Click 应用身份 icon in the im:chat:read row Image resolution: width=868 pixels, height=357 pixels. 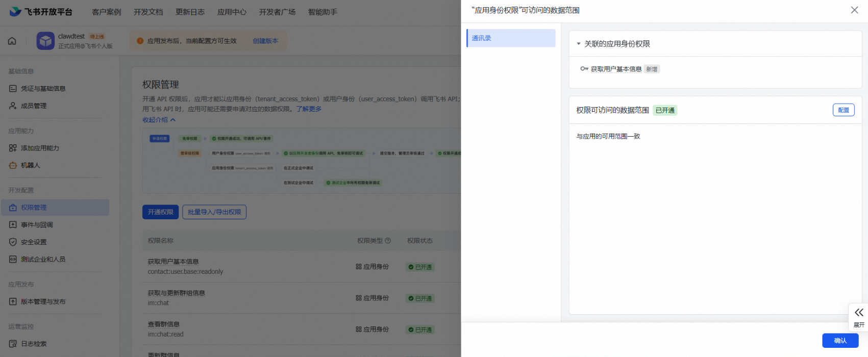[x=359, y=329]
